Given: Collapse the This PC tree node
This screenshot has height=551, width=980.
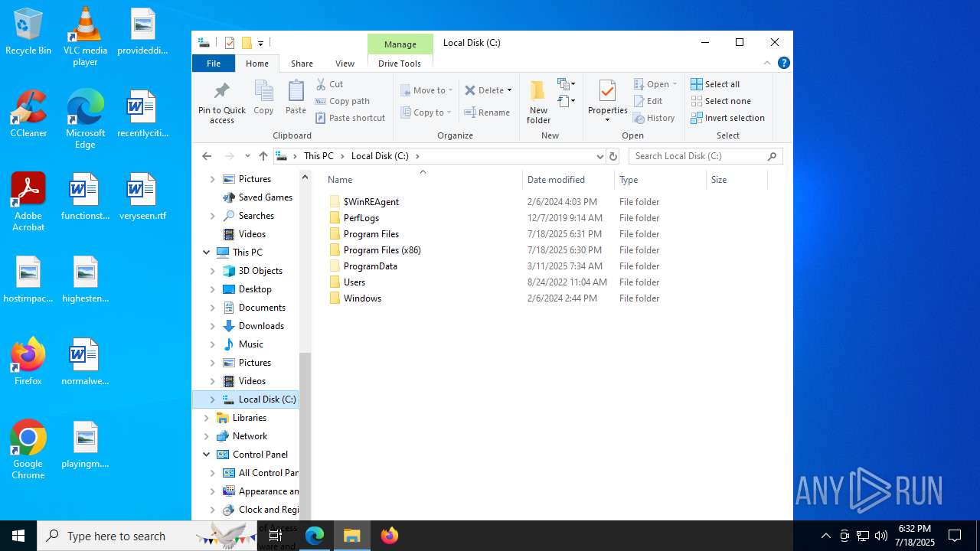Looking at the screenshot, I should 207,253.
